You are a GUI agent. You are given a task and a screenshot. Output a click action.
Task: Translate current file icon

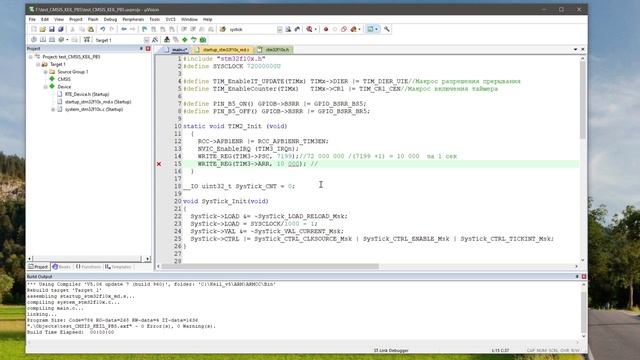coord(34,40)
